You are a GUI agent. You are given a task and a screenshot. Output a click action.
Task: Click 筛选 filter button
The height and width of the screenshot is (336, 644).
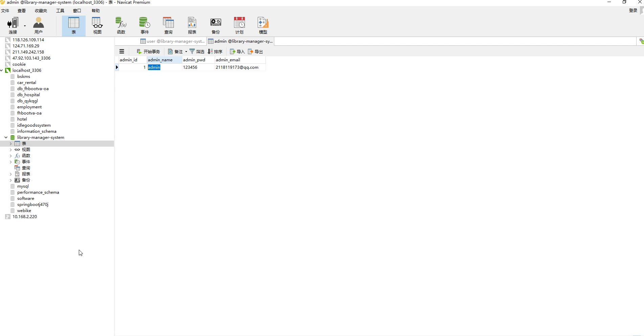[197, 51]
